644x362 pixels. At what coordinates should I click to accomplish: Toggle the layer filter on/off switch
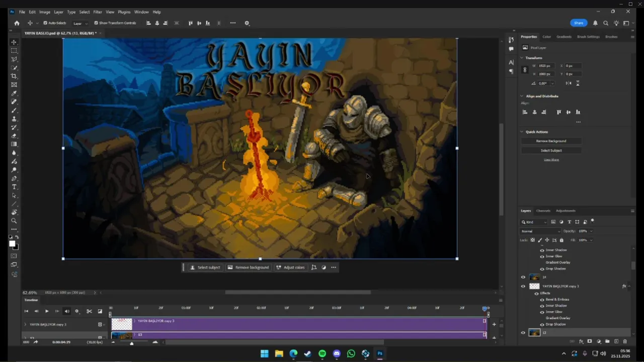592,221
